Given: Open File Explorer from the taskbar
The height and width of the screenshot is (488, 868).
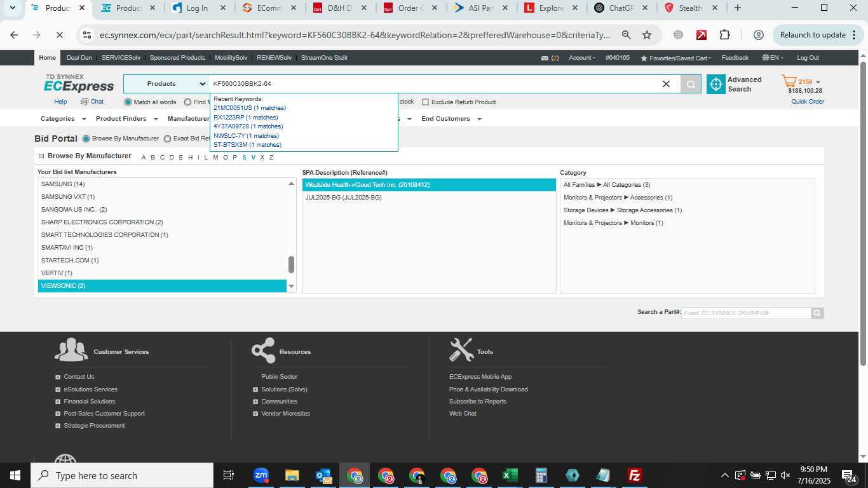Looking at the screenshot, I should (x=292, y=475).
